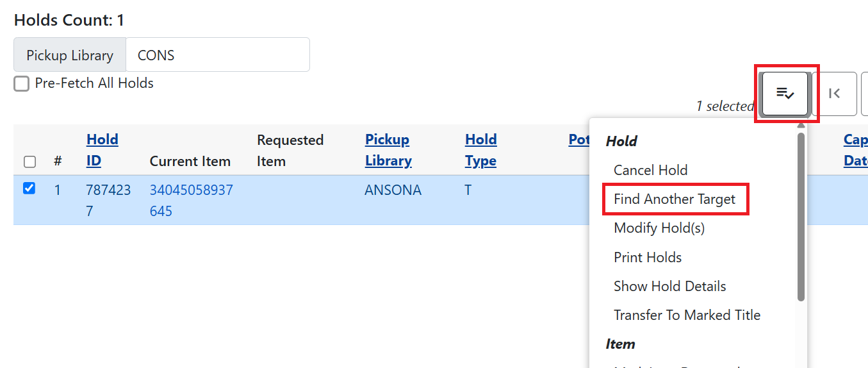Enable Pre-Fetch All Holds checkbox
This screenshot has height=368, width=868.
click(x=22, y=83)
